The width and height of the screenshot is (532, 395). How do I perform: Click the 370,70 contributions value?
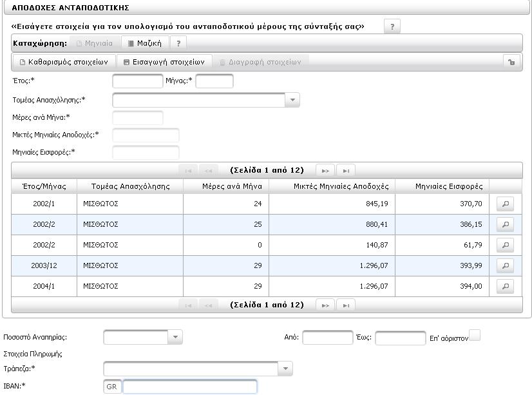pos(471,204)
